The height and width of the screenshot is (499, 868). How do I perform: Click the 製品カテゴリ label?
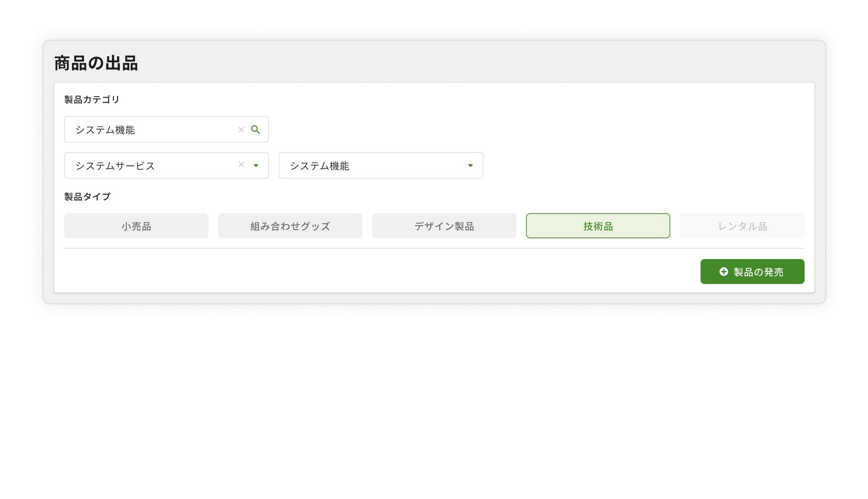point(92,99)
